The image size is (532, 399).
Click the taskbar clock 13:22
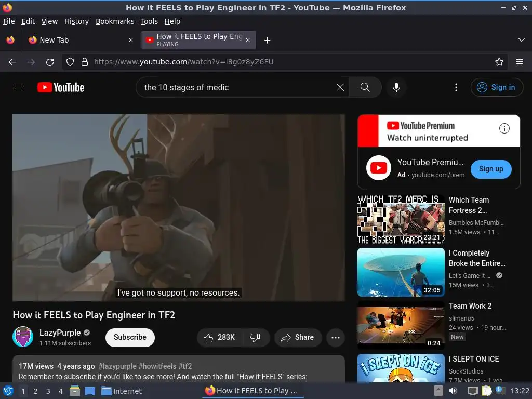click(x=520, y=391)
